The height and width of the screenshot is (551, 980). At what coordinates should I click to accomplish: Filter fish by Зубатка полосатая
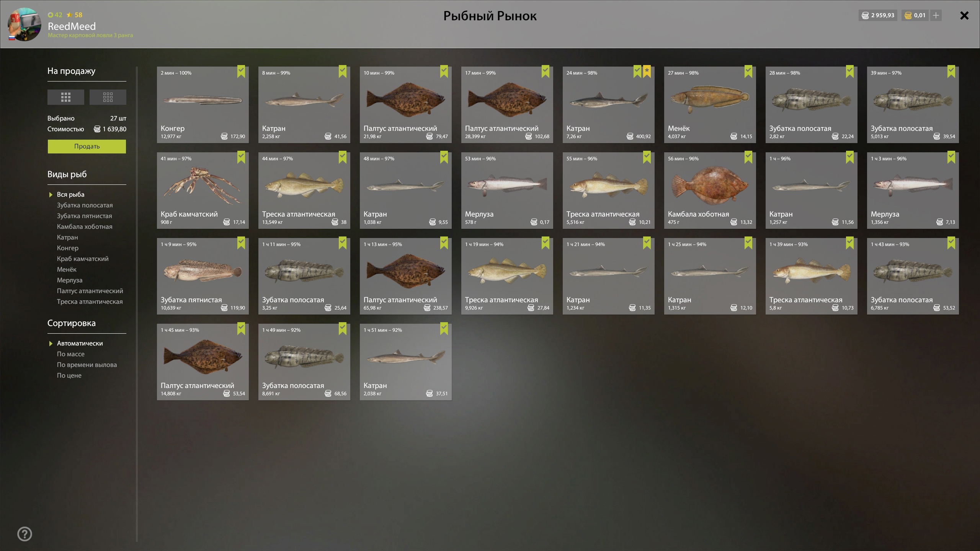(85, 205)
